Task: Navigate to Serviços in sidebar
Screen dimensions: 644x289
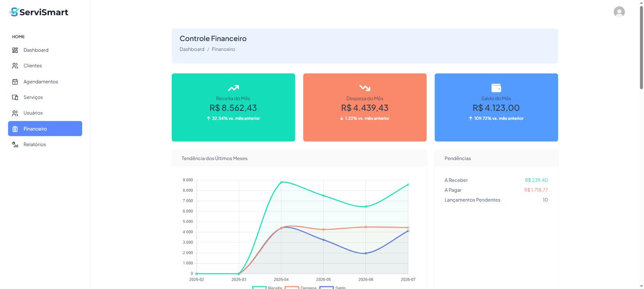Action: coord(45,97)
